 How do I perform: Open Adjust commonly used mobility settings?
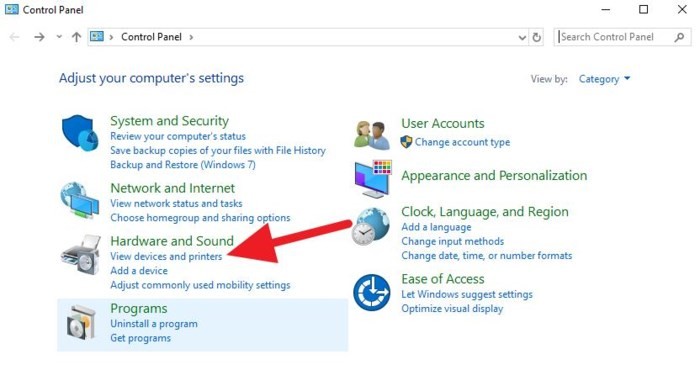[200, 285]
